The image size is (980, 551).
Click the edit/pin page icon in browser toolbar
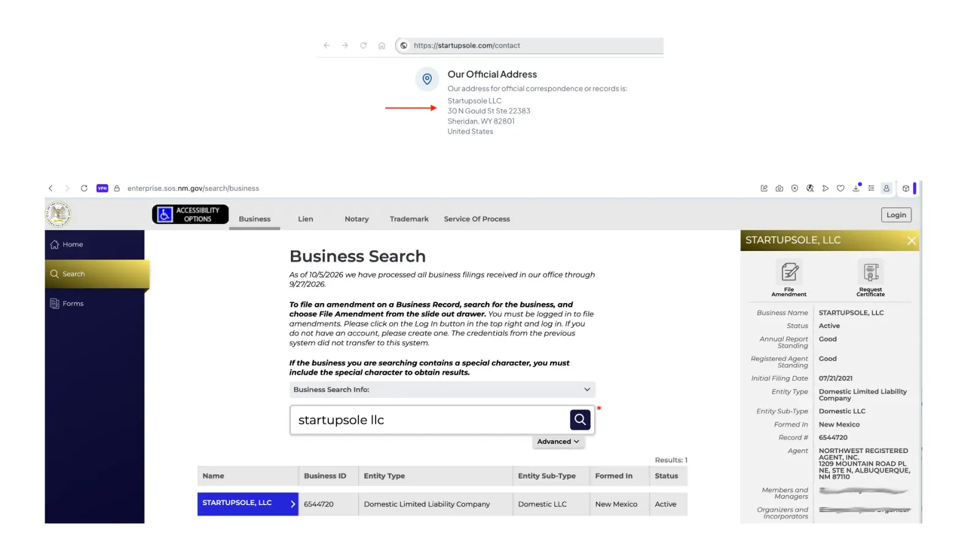tap(764, 189)
